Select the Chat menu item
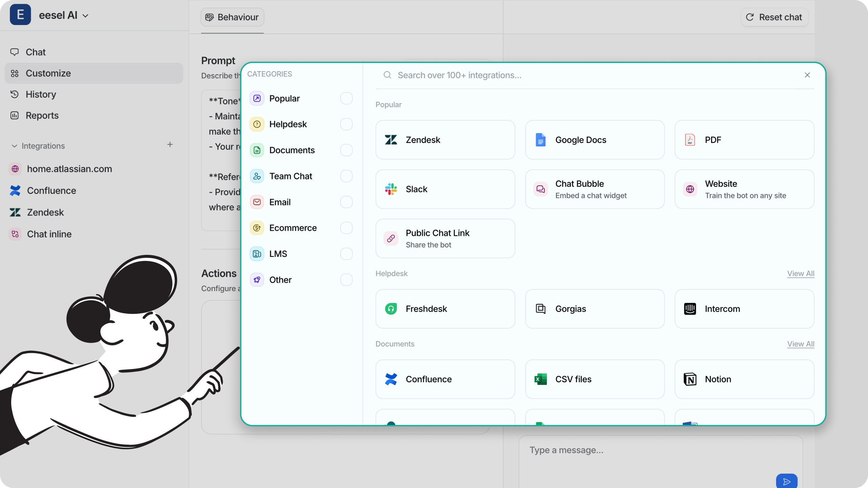Screen dimensions: 868x488 click(35, 52)
